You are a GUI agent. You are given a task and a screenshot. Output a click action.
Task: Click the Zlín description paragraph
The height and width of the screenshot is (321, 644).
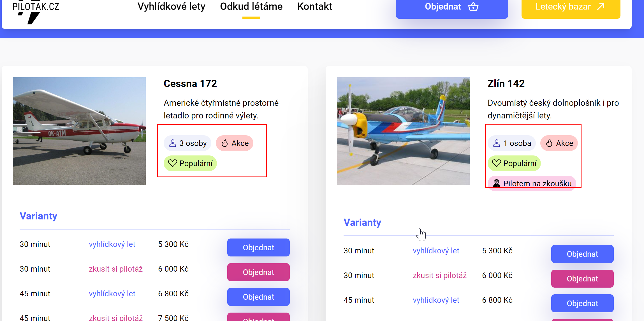click(553, 109)
